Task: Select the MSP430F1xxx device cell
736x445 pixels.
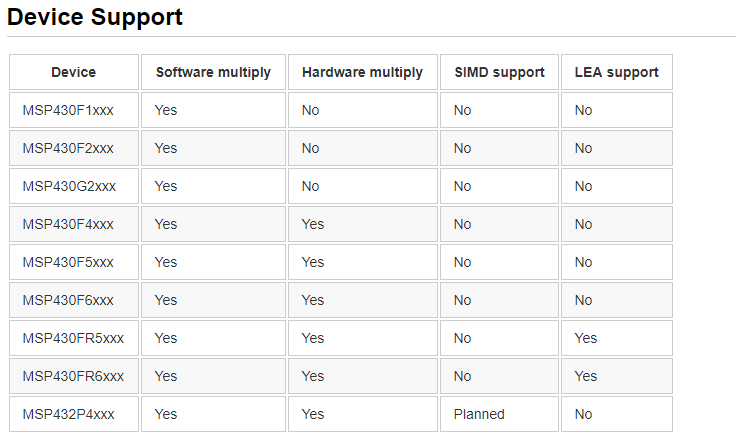Action: [x=68, y=110]
